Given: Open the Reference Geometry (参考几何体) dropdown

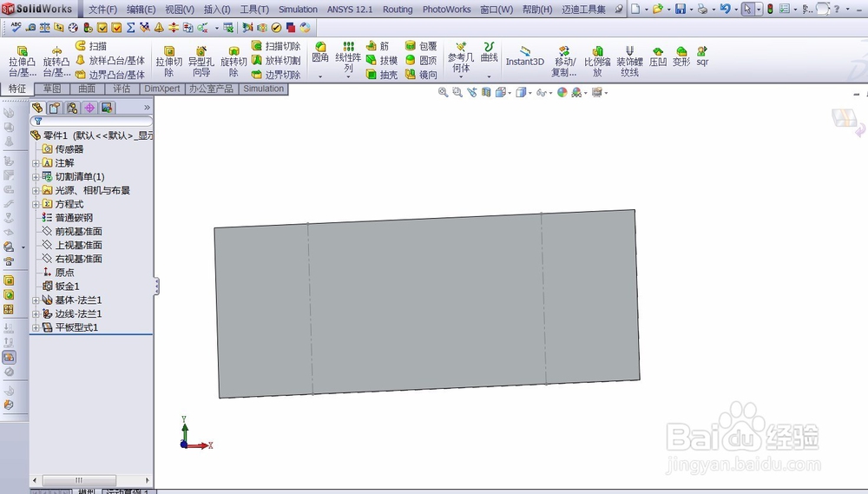Looking at the screenshot, I should tap(461, 76).
